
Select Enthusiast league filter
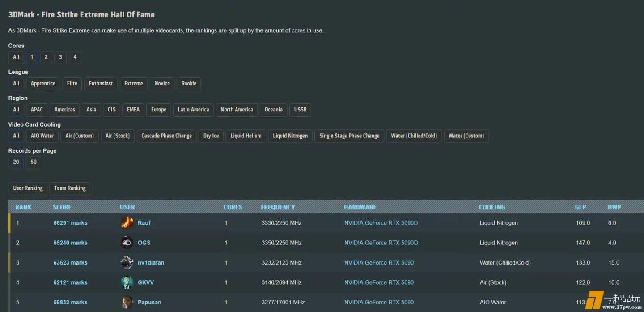(101, 84)
